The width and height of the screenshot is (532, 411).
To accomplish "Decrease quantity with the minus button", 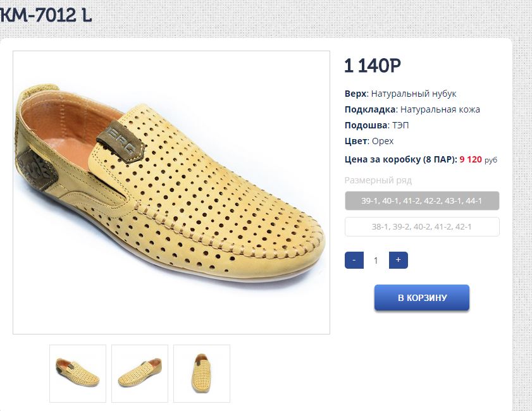I will [x=354, y=261].
